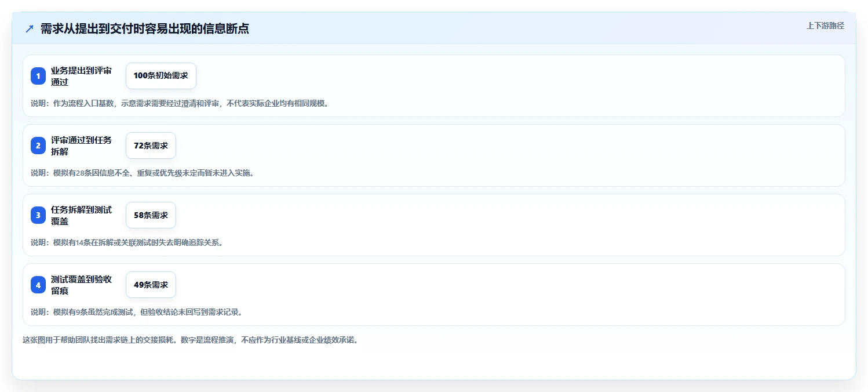Select the '100条初始需求' value chip
The height and width of the screenshot is (392, 868).
click(161, 76)
